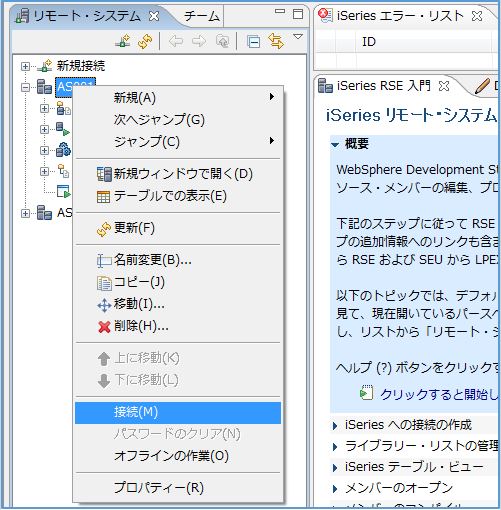Screen dimensions: 501x510
Task: Choose 移動(I)... menu entry
Action: (x=178, y=304)
